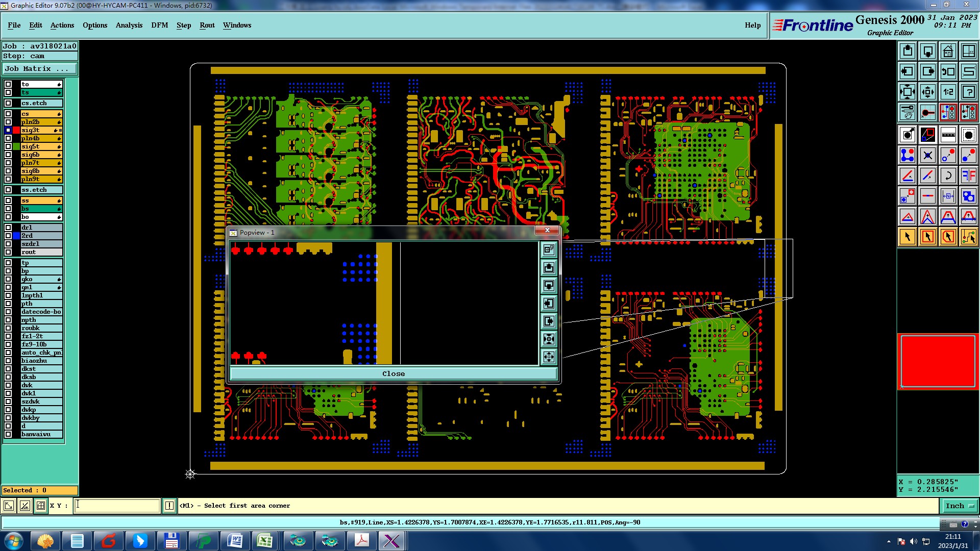Check the drl layer checkbox
This screenshot has width=980, height=551.
(x=8, y=228)
